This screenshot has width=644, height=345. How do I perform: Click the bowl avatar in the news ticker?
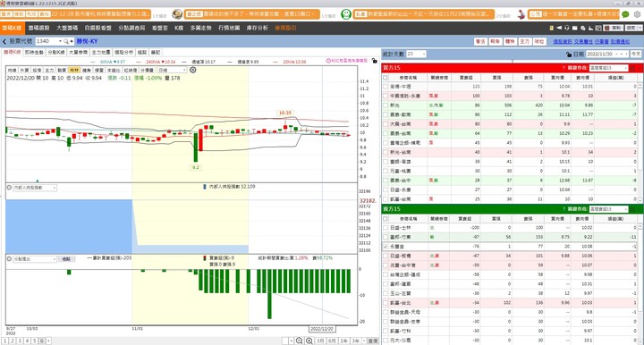[177, 14]
